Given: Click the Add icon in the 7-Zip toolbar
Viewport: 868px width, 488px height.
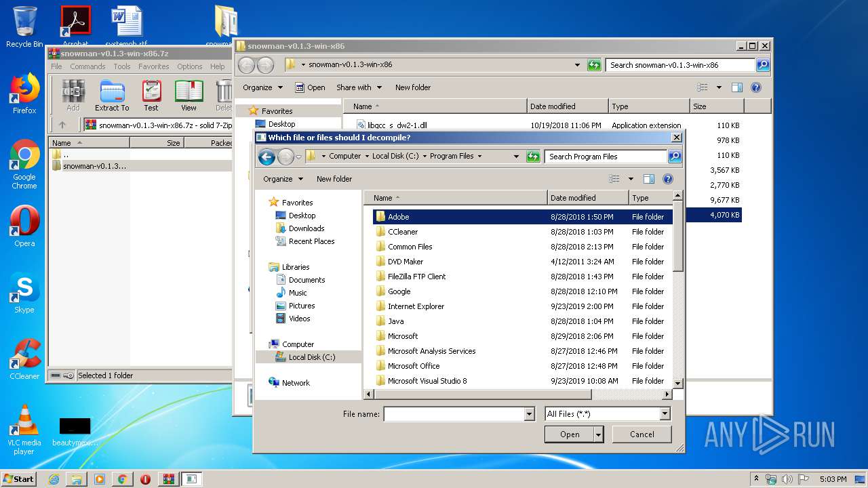Looking at the screenshot, I should click(73, 96).
